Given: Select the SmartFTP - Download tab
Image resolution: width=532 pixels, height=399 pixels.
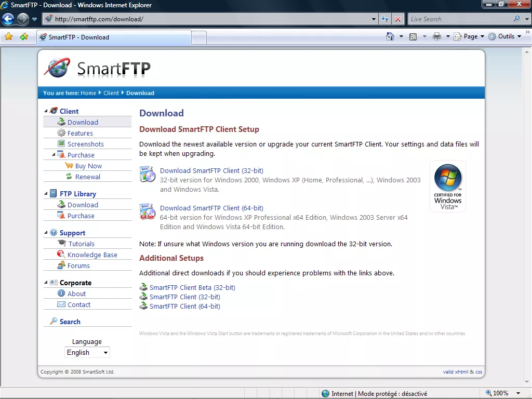Looking at the screenshot, I should (x=114, y=37).
